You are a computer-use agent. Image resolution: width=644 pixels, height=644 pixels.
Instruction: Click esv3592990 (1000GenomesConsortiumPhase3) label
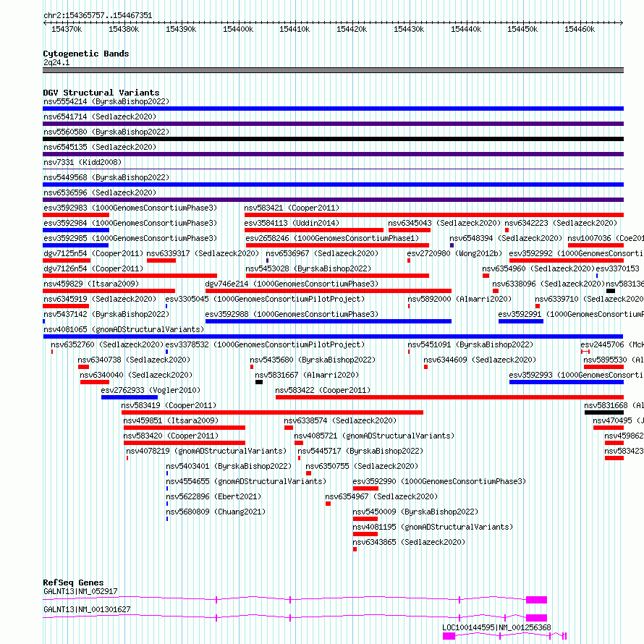[439, 481]
